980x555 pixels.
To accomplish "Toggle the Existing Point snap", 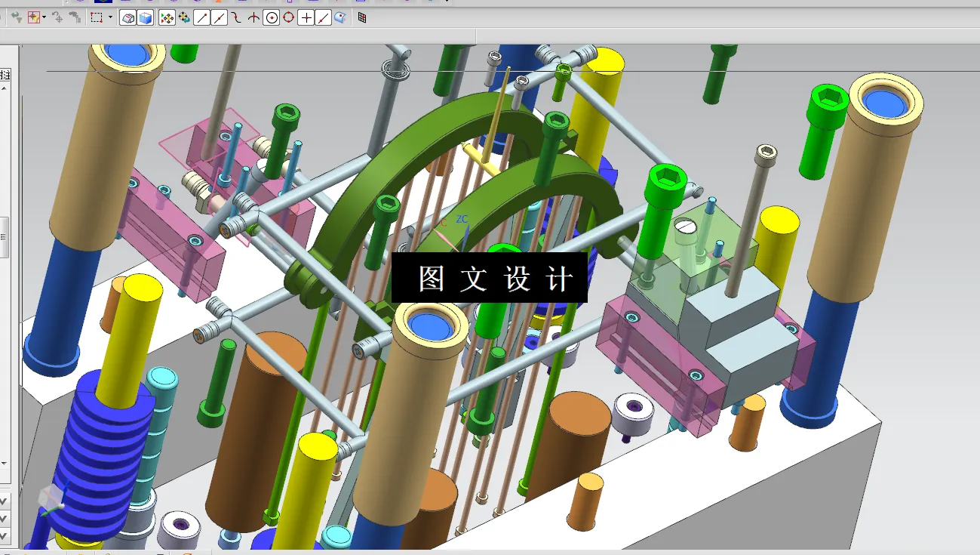I will click(306, 17).
